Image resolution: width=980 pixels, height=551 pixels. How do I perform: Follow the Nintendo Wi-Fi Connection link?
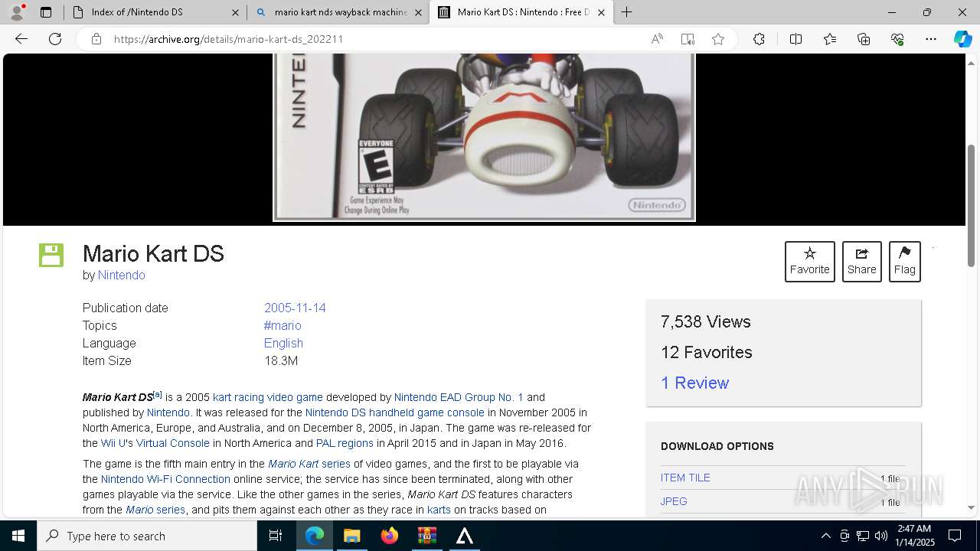tap(165, 479)
